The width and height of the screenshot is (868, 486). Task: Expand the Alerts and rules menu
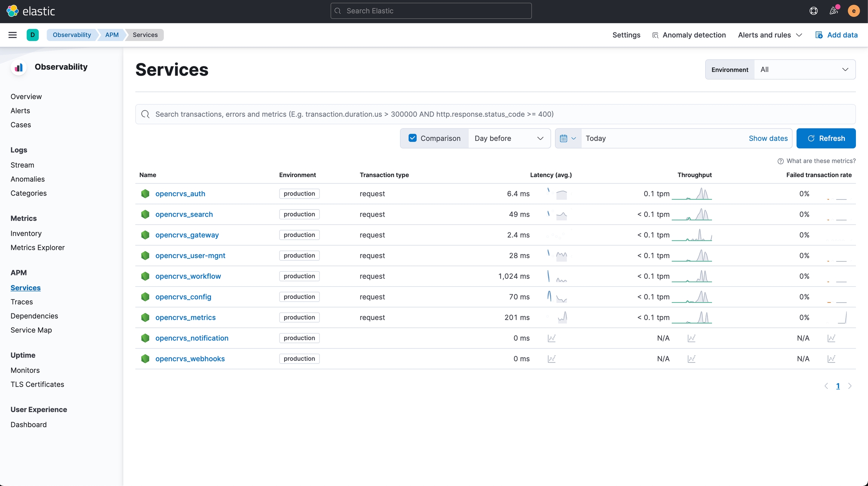pyautogui.click(x=770, y=35)
